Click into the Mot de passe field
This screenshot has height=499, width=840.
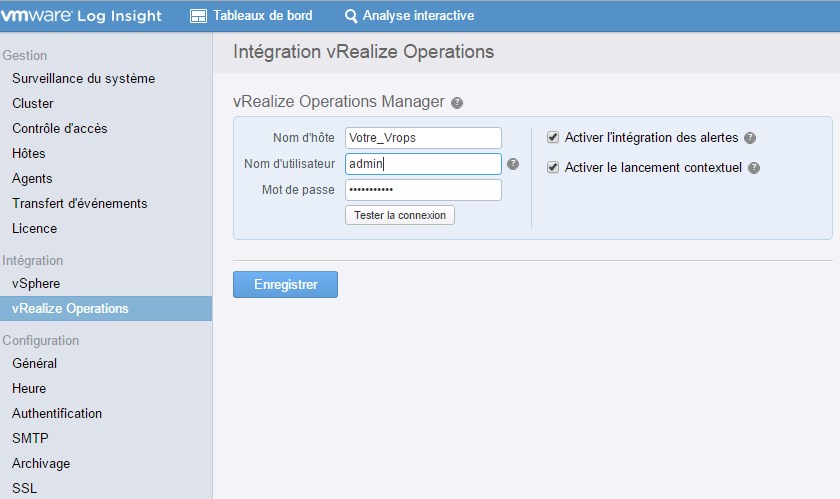[422, 190]
